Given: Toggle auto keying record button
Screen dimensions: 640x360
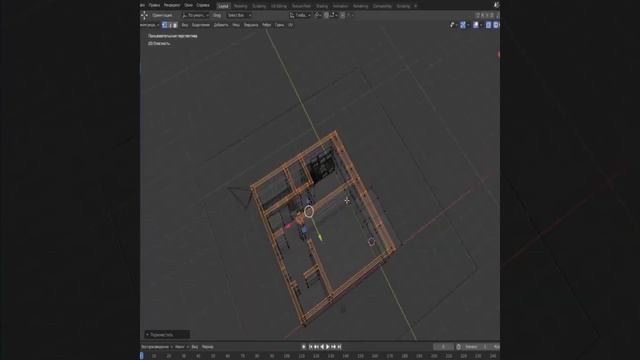Looking at the screenshot, I should coord(304,347).
